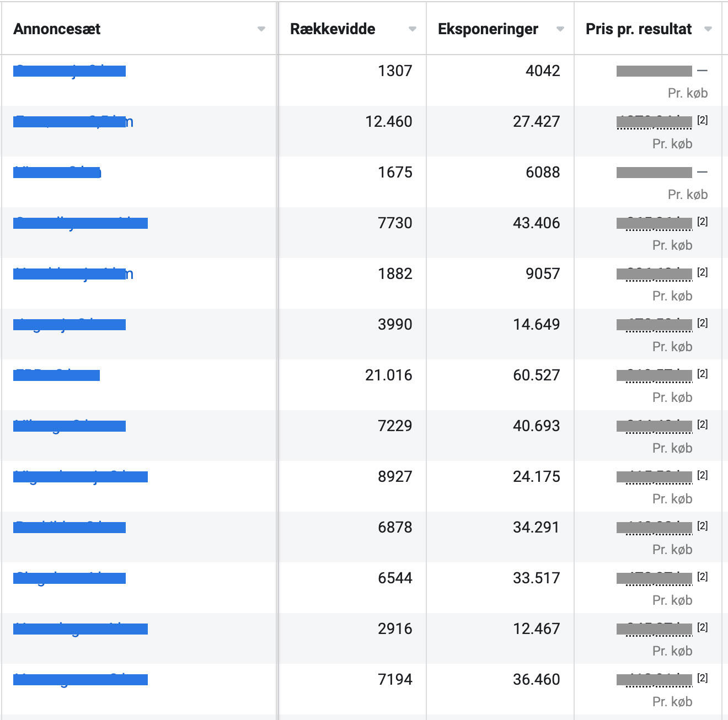728x720 pixels.
Task: Click the divider between Annoncesæt and Rækkevidde columns
Action: pyautogui.click(x=277, y=29)
